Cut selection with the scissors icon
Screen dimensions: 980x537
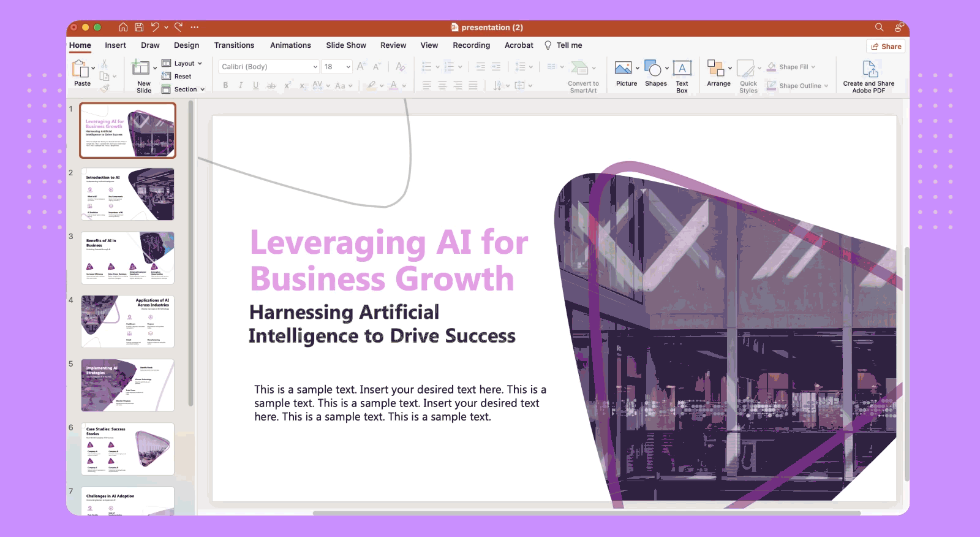[x=105, y=63]
